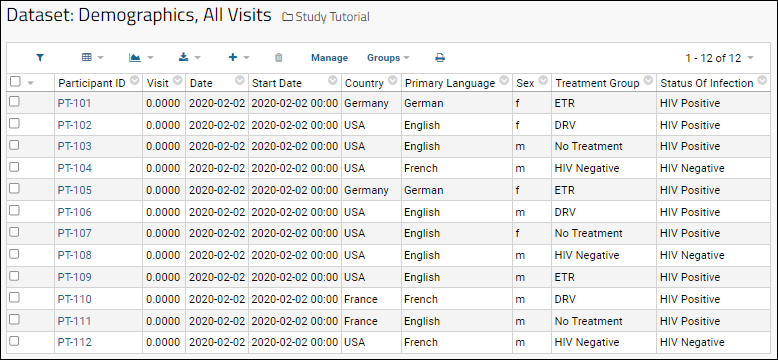
Task: Tick the PT-112 row checkbox
Action: (14, 341)
